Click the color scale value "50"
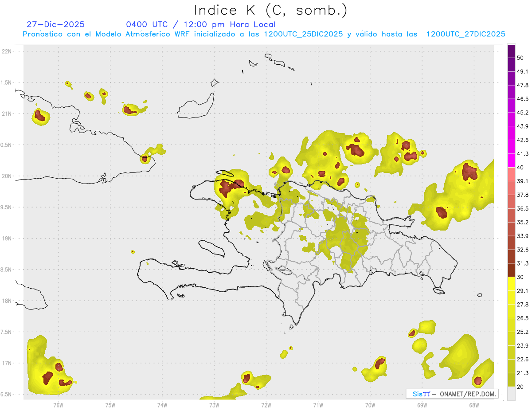The width and height of the screenshot is (532, 411). click(x=520, y=58)
